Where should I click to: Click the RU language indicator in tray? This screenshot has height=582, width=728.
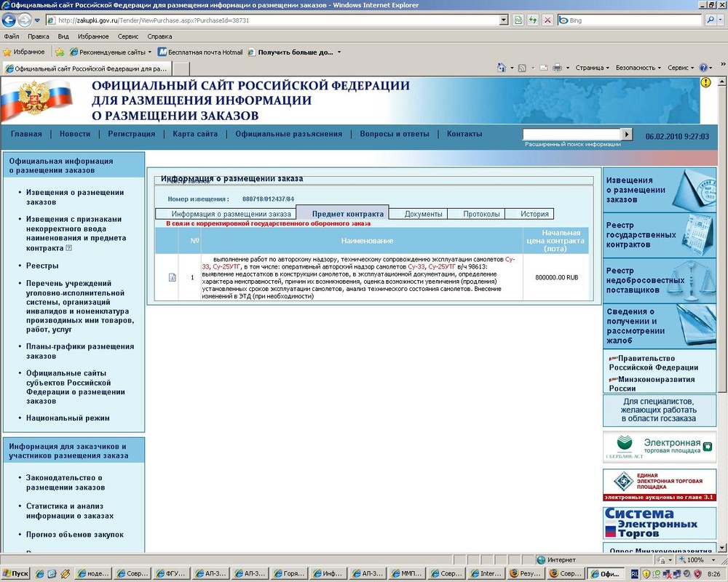[x=634, y=574]
